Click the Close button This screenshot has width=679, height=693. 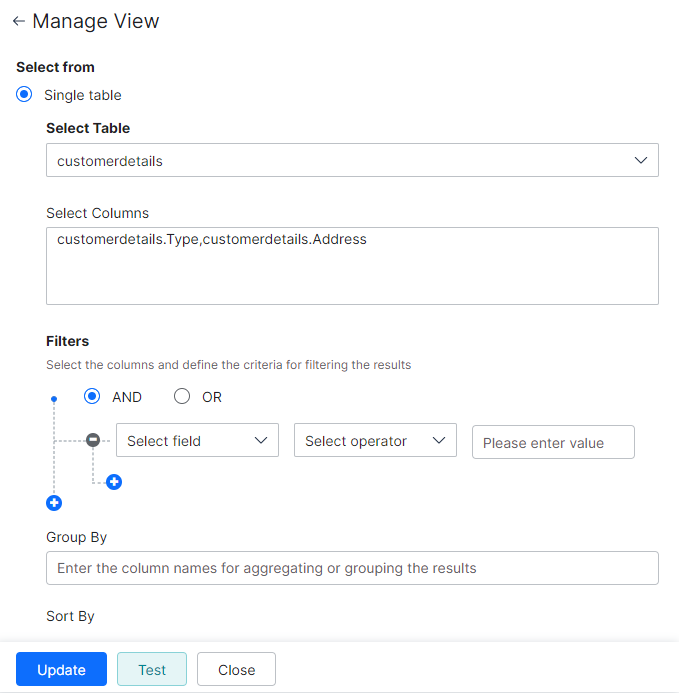click(x=236, y=670)
